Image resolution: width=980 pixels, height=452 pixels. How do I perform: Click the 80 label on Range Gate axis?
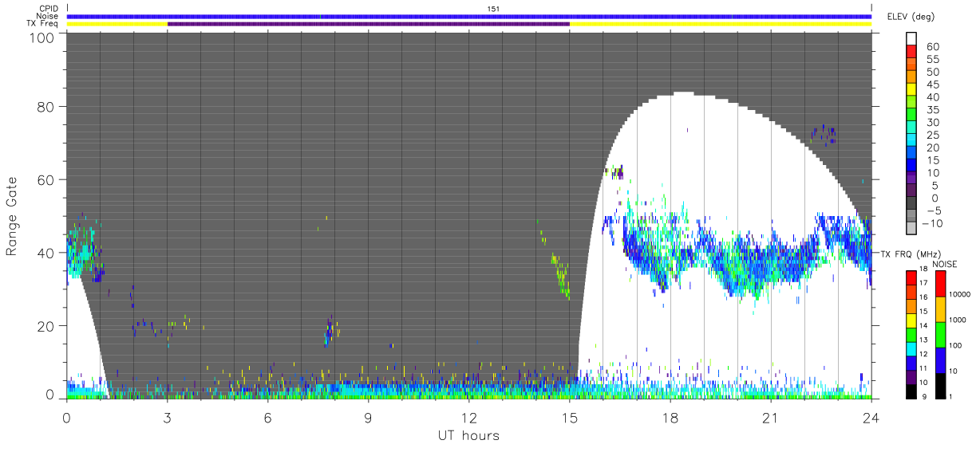[47, 107]
